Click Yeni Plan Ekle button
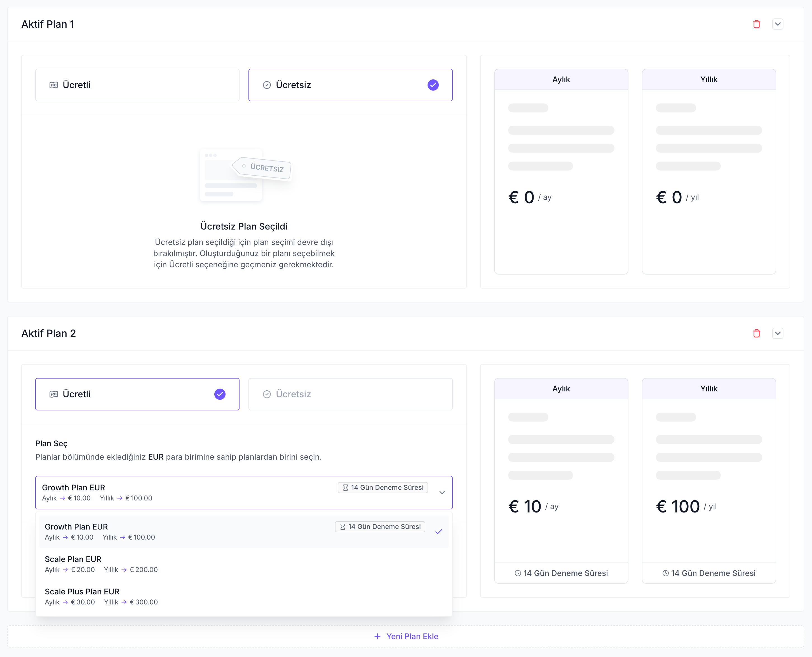The image size is (812, 657). coord(412,637)
